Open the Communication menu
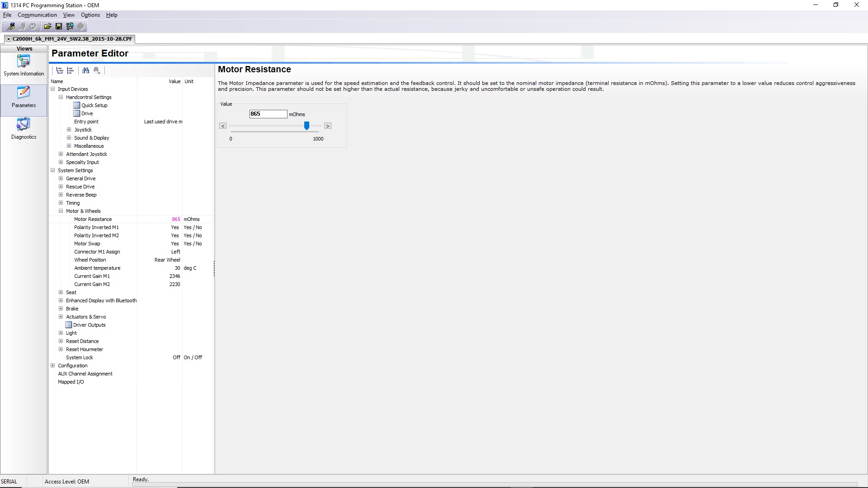Viewport: 868px width, 488px height. tap(37, 15)
